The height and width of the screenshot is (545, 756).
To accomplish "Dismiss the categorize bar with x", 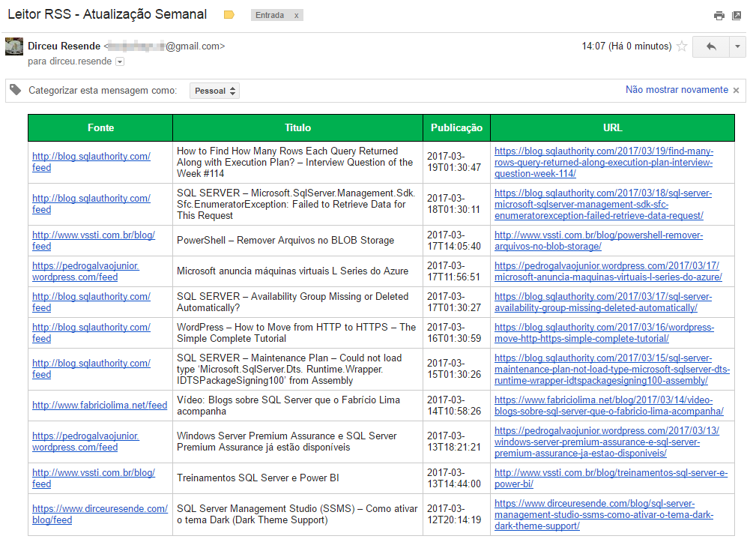I will [x=736, y=90].
